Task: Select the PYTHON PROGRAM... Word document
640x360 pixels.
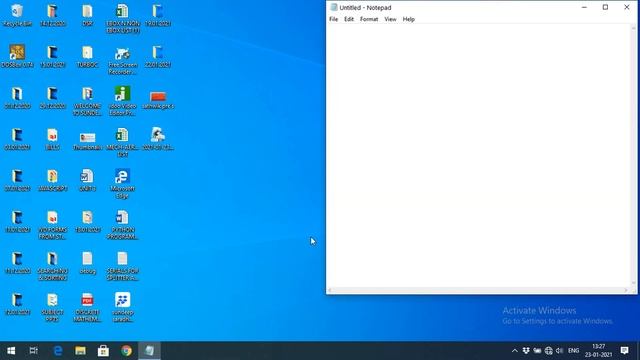Action: [122, 225]
